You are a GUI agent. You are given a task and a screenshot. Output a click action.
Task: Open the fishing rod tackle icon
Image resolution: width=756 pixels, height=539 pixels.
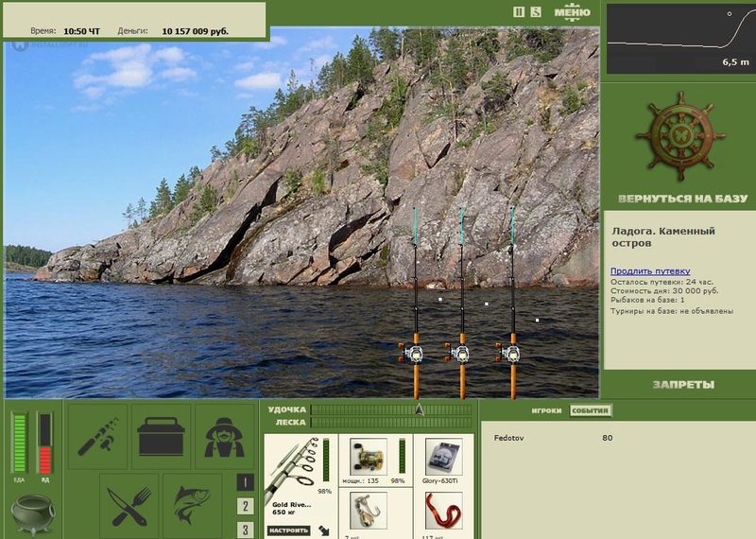pyautogui.click(x=98, y=436)
